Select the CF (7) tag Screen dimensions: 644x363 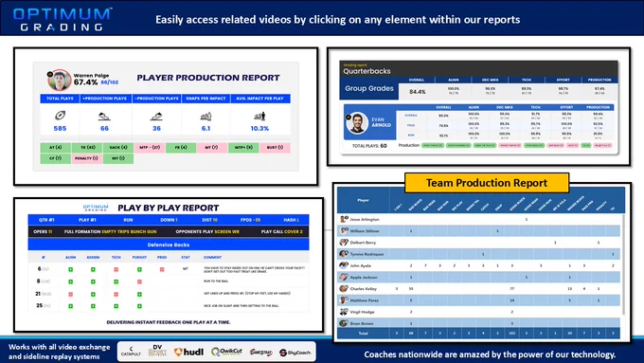tap(56, 158)
